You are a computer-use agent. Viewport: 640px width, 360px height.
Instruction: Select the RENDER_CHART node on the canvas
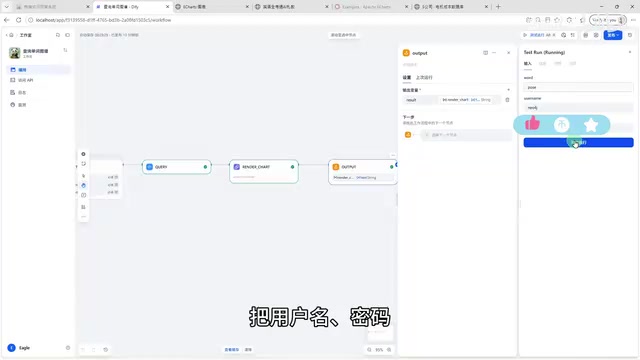pyautogui.click(x=264, y=171)
